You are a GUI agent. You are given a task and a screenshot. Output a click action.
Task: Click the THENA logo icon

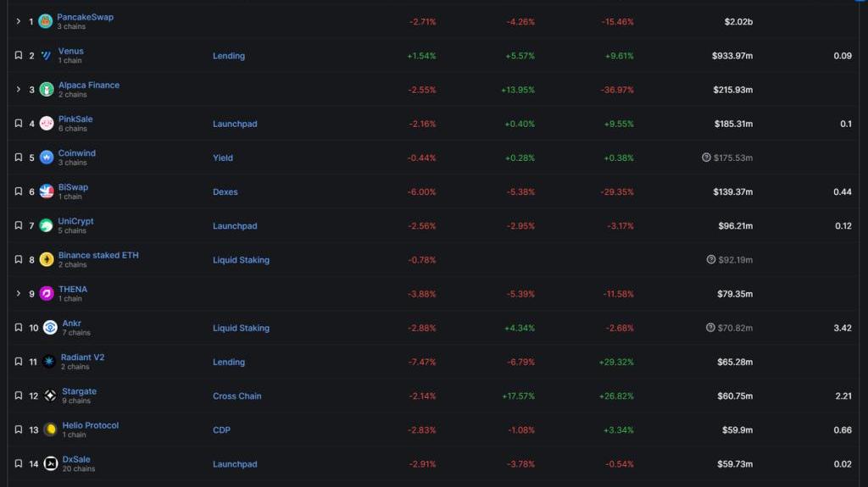click(x=47, y=294)
